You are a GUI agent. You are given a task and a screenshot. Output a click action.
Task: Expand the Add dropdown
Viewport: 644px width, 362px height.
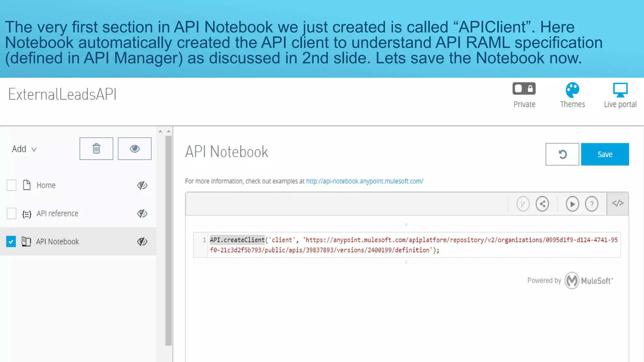[x=24, y=149]
